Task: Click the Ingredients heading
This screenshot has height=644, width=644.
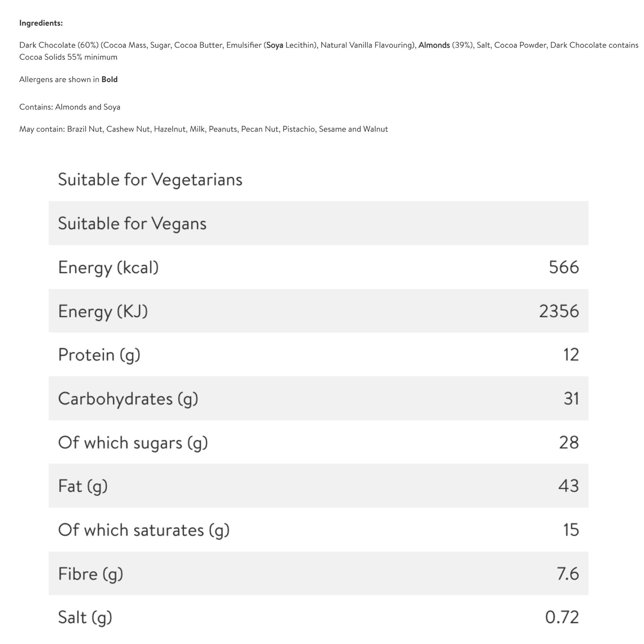Action: pos(41,23)
